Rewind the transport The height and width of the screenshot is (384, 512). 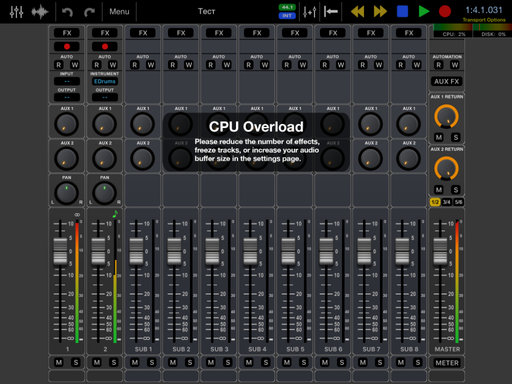coord(357,12)
